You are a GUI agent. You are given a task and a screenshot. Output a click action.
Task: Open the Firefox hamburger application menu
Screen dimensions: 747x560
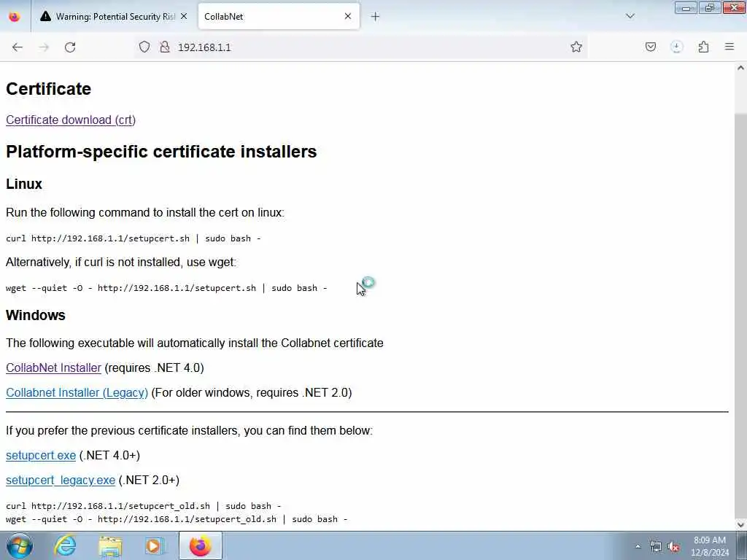point(729,47)
